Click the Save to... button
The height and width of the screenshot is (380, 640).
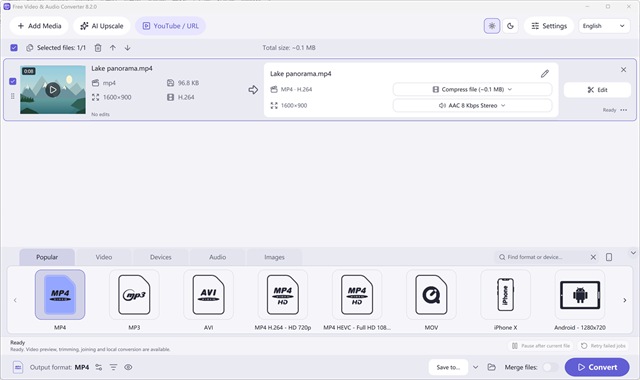point(448,367)
